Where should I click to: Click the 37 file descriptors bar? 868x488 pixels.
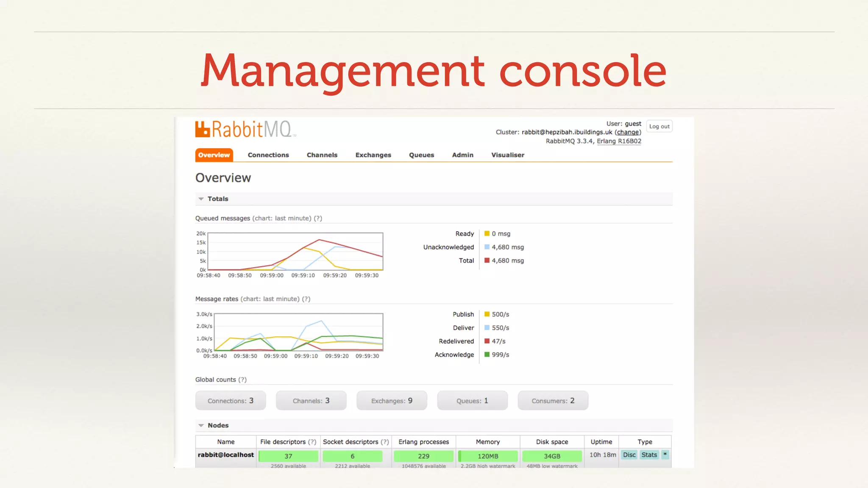288,456
